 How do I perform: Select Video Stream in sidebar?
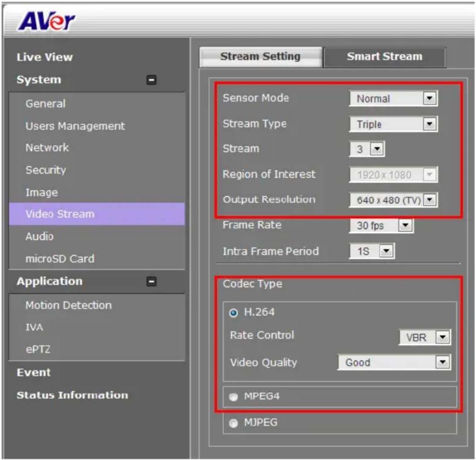point(97,214)
